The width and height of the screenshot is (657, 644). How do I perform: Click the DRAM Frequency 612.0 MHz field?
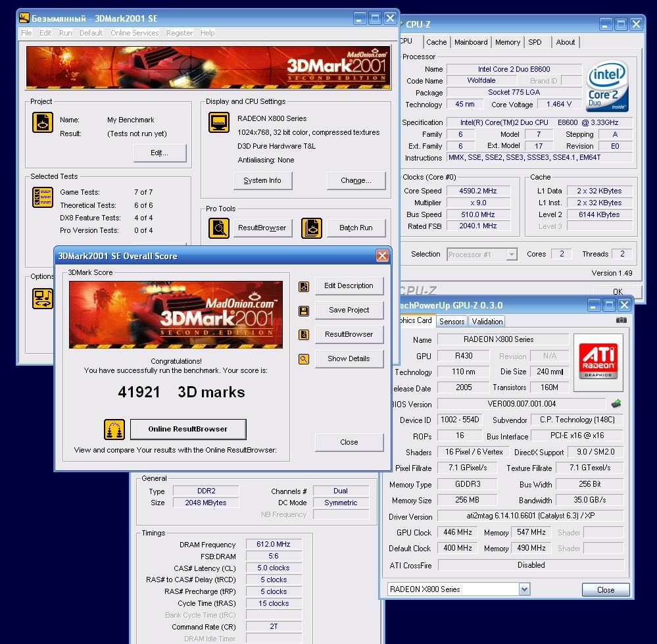[x=274, y=544]
